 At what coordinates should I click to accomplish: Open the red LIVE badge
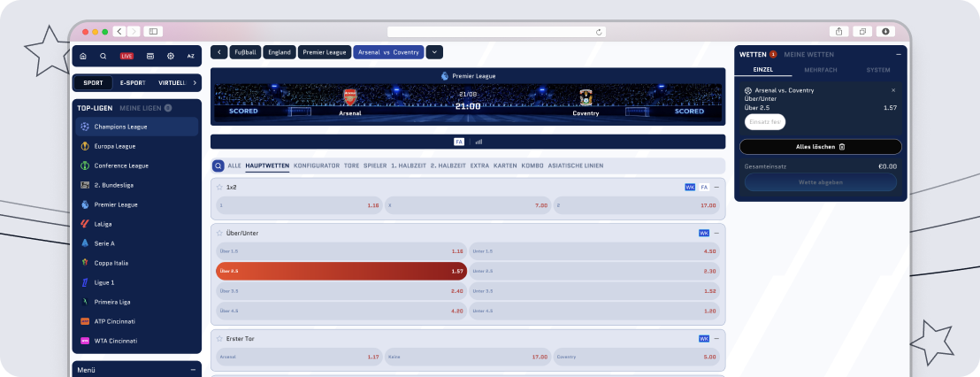pyautogui.click(x=126, y=57)
